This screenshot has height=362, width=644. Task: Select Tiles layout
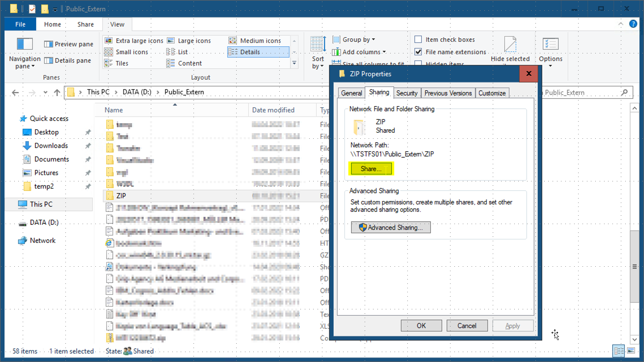click(x=117, y=63)
